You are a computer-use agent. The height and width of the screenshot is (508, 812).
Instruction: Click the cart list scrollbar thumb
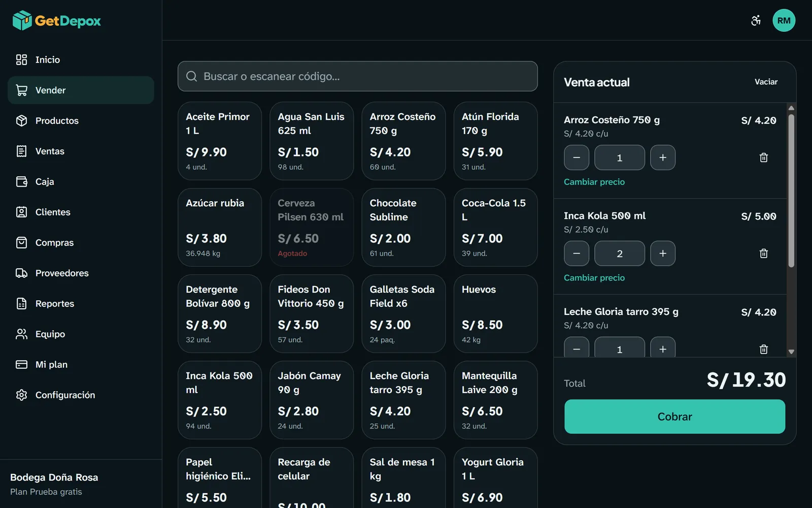tap(791, 190)
